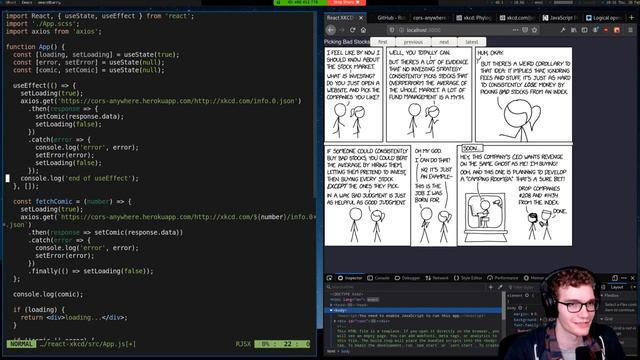Select the Style Editor devtools tab
Image resolution: width=640 pixels, height=360 pixels.
click(x=468, y=278)
